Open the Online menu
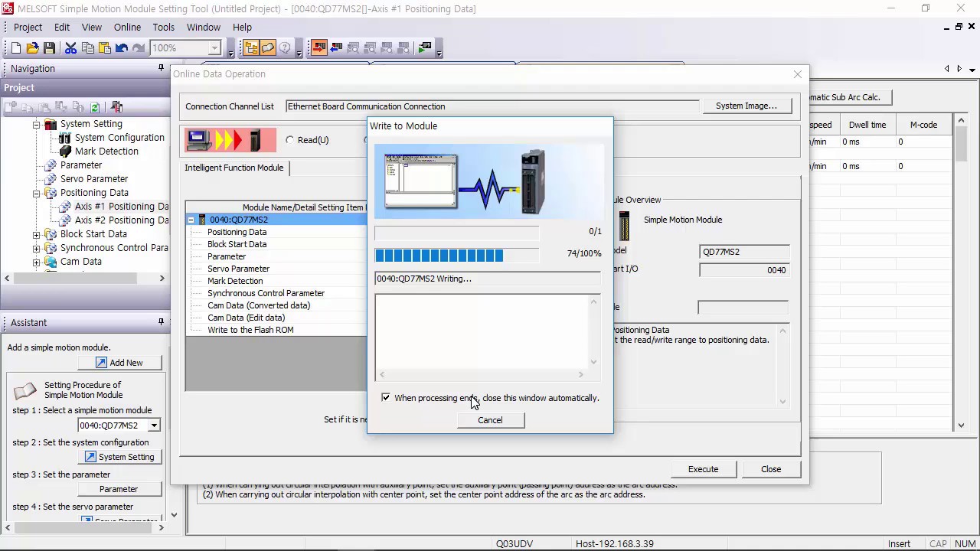The height and width of the screenshot is (551, 980). tap(127, 27)
